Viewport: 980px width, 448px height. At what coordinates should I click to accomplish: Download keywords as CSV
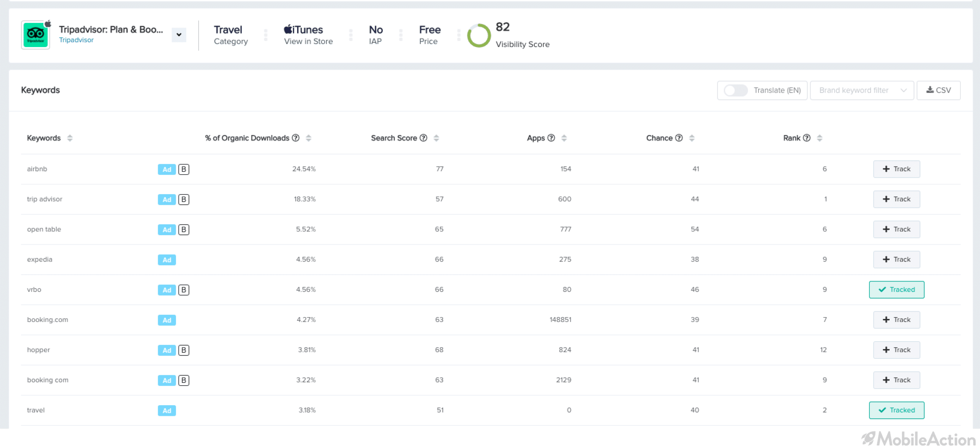pos(938,90)
